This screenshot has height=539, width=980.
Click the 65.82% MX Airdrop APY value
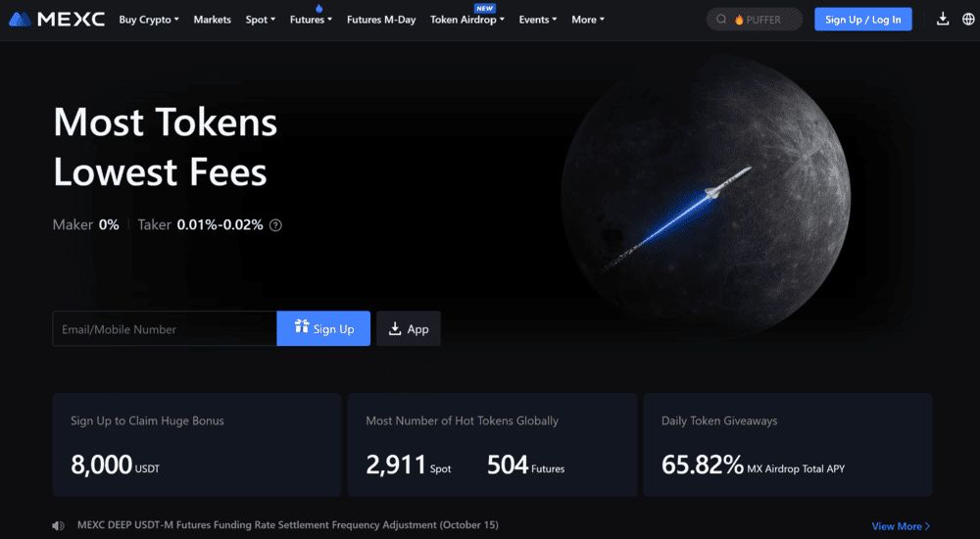(753, 465)
